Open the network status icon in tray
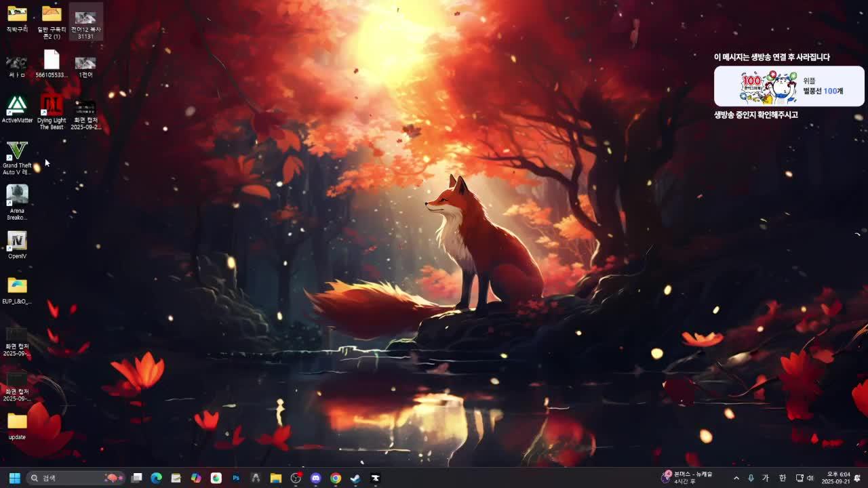Viewport: 868px width, 488px height. point(800,478)
